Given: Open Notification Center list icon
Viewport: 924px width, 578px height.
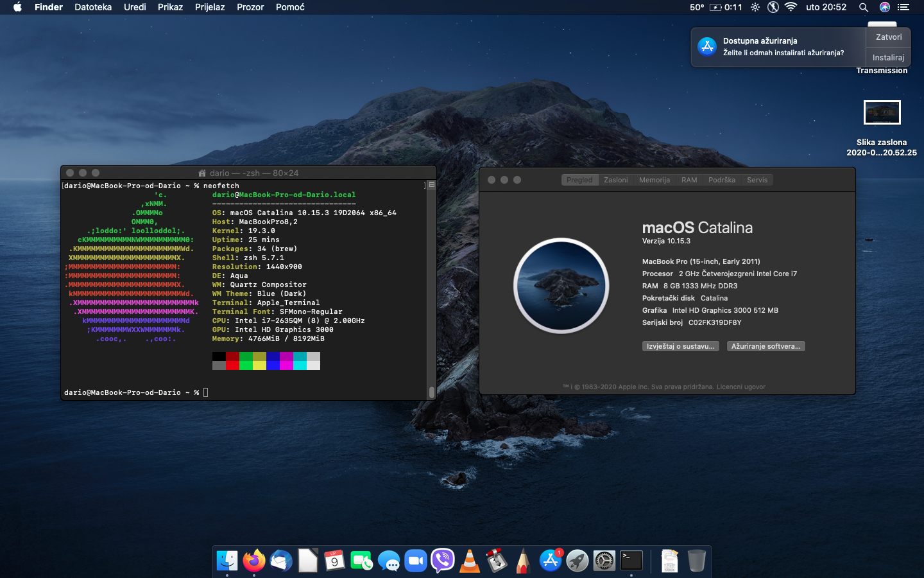Looking at the screenshot, I should tap(903, 7).
